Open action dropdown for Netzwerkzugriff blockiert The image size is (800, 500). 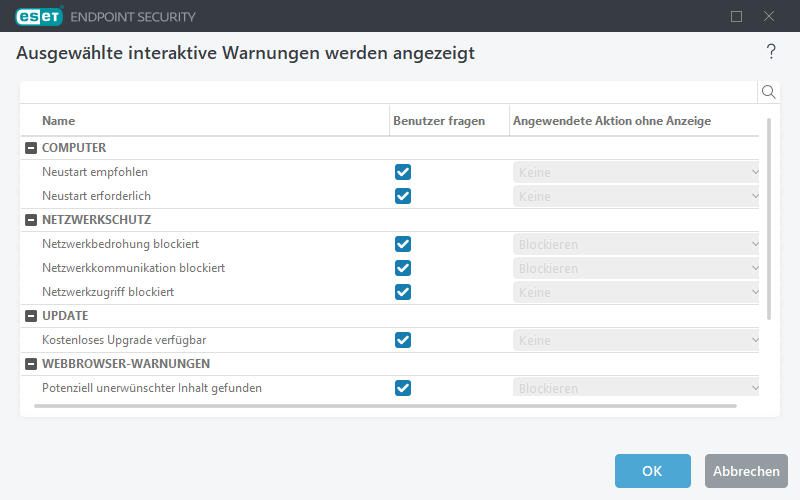click(636, 292)
